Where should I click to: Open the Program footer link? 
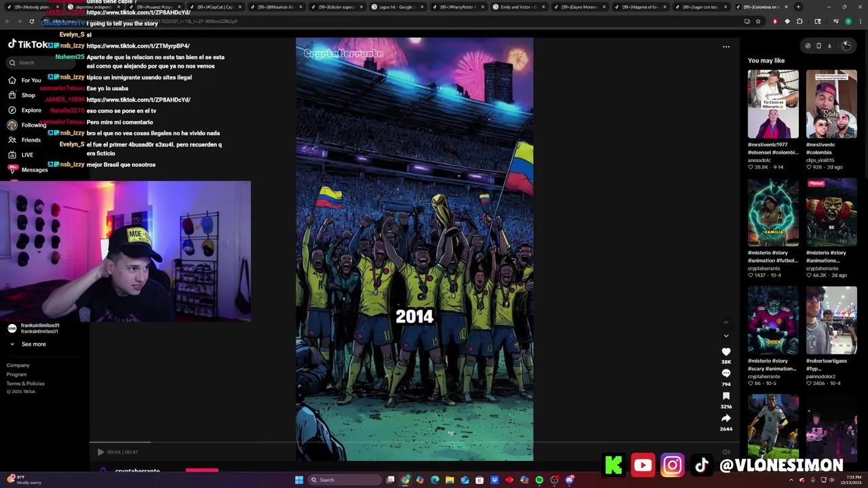coord(17,374)
